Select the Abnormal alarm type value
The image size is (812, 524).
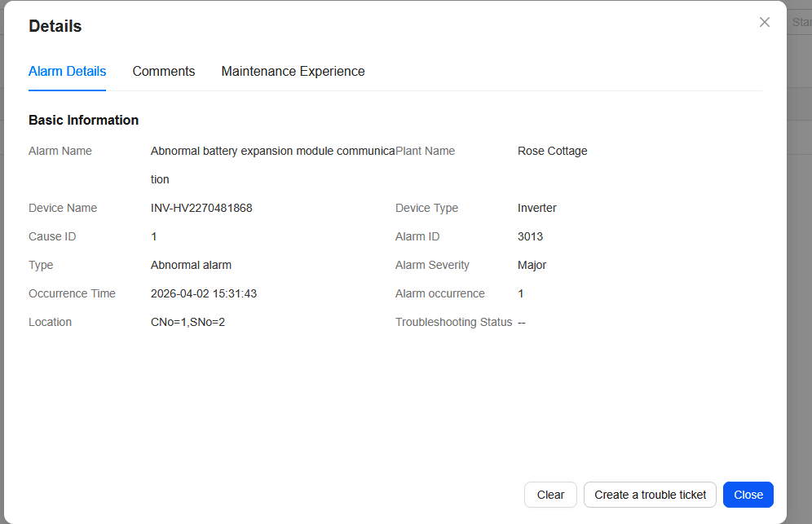pyautogui.click(x=191, y=266)
